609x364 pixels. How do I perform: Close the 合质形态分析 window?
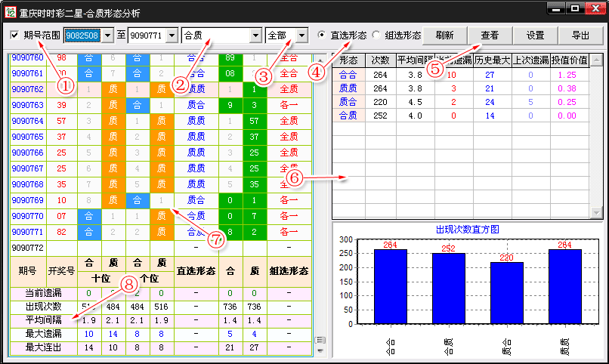(x=594, y=8)
